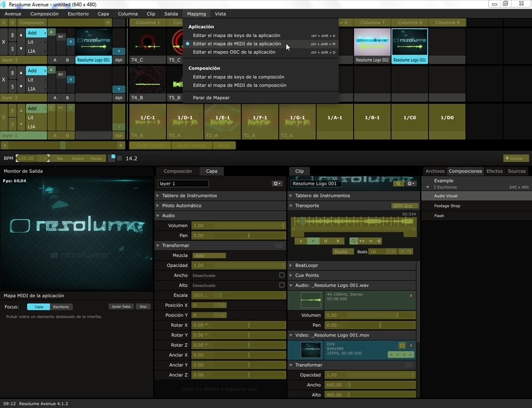The image size is (532, 408).
Task: Switch to the Archivos tab
Action: click(x=435, y=171)
